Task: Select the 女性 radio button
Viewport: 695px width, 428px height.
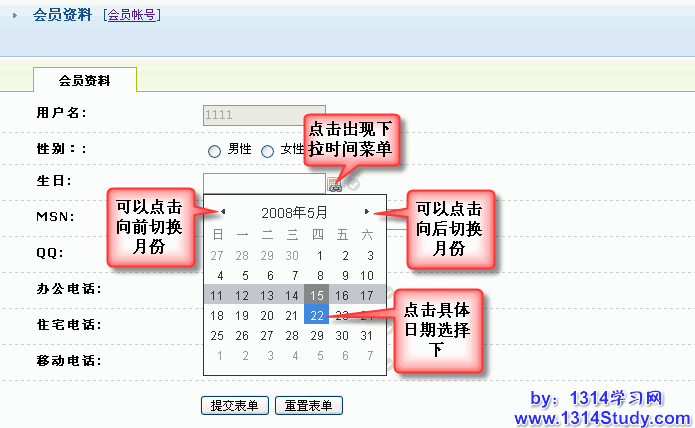Action: tap(267, 151)
